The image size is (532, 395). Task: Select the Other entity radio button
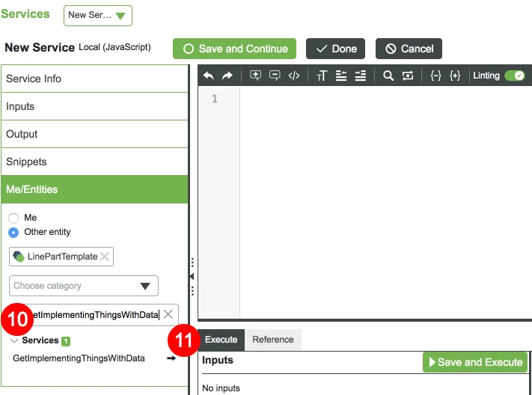tap(13, 233)
